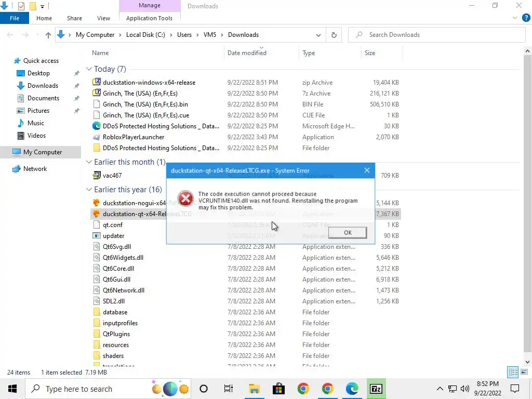Click the Help question mark icon
532x399 pixels.
click(x=526, y=18)
